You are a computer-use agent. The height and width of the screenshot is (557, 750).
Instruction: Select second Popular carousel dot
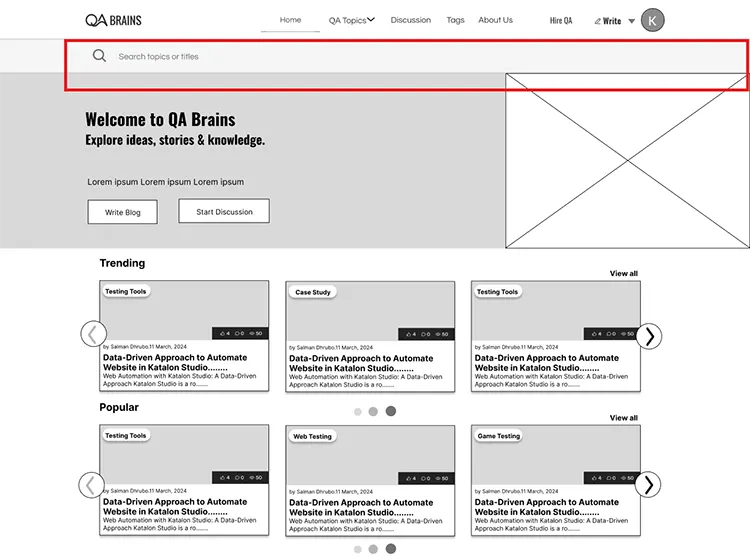[x=373, y=549]
